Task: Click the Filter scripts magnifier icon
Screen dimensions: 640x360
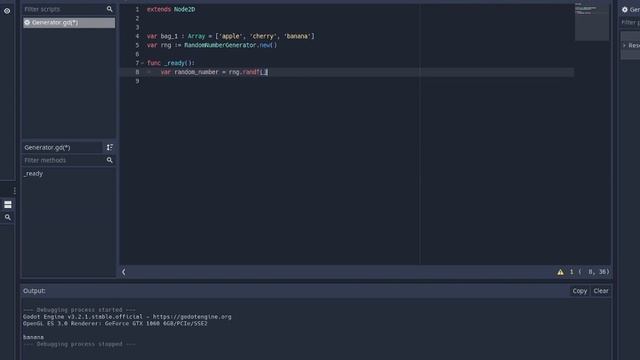Action: pyautogui.click(x=109, y=9)
